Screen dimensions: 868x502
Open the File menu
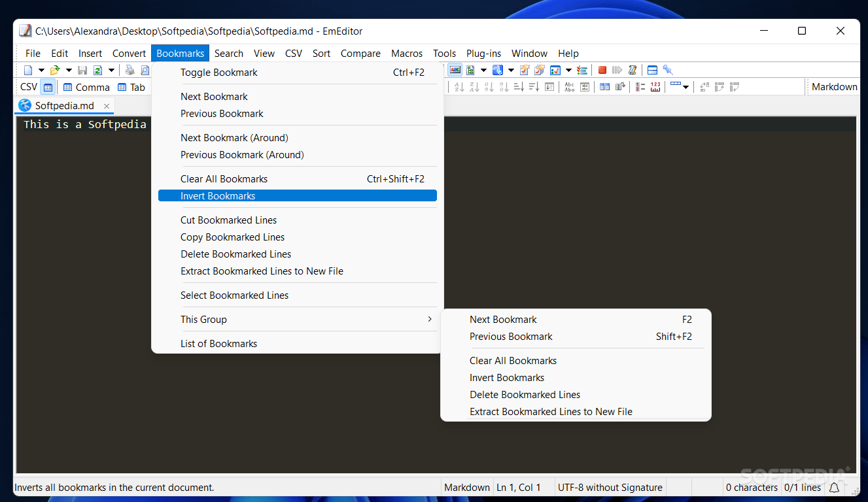(33, 54)
